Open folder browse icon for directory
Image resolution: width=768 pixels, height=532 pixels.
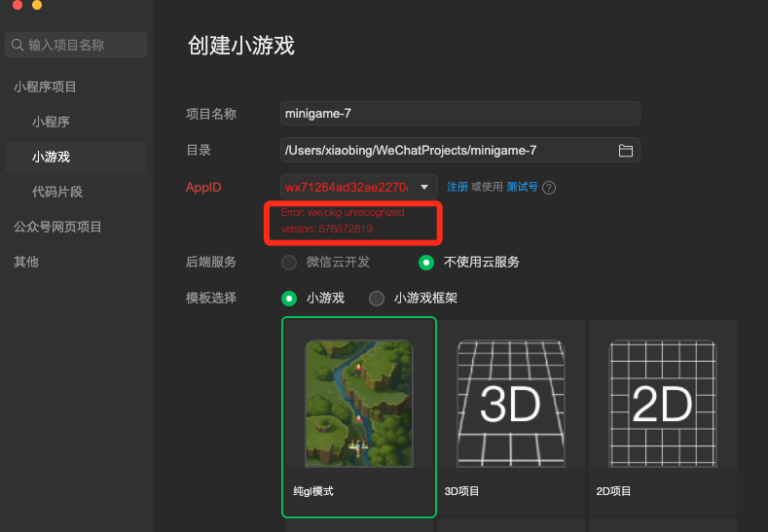[x=626, y=150]
